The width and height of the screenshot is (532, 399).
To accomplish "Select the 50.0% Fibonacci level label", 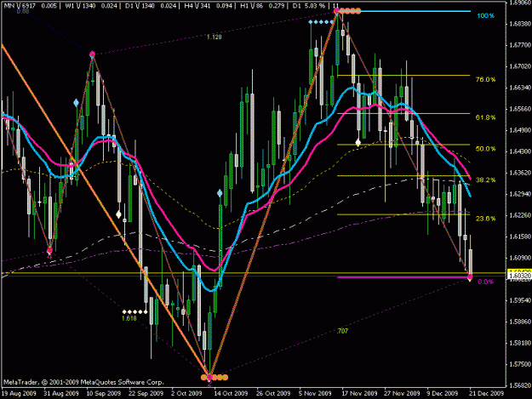I will [x=485, y=149].
